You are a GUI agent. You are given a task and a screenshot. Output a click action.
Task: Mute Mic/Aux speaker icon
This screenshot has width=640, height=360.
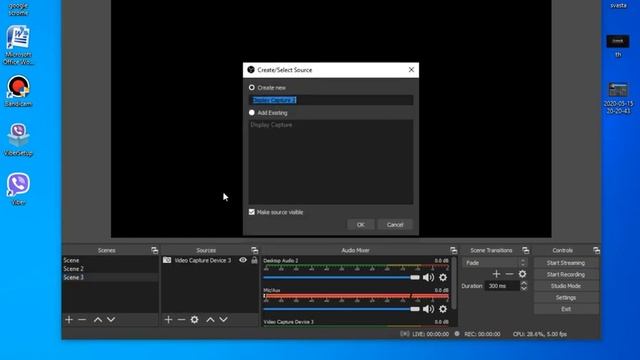coord(428,309)
